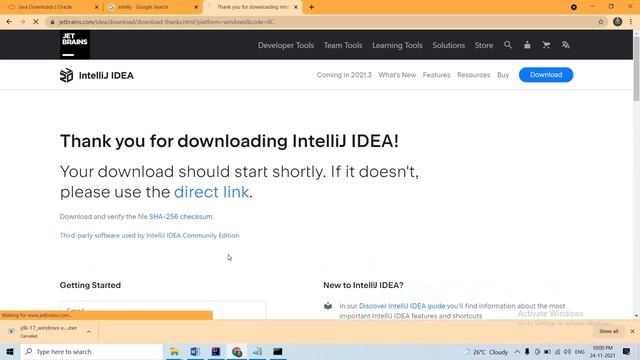Close the IntelliJ download thanks tab
Screen dimensions: 640x360
296,7
